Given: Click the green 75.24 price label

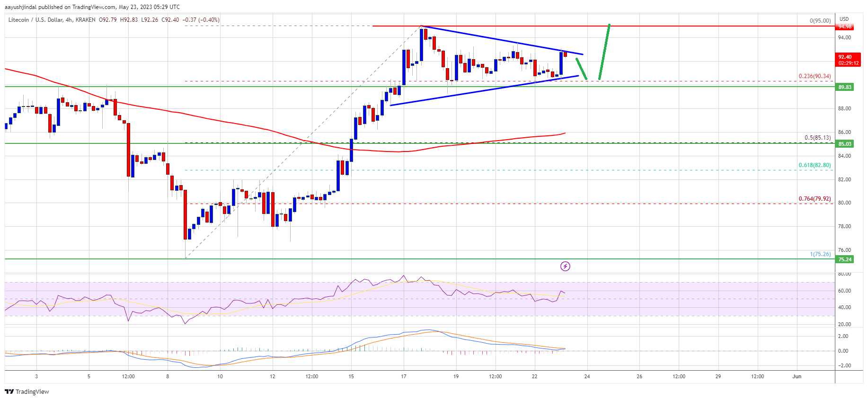Looking at the screenshot, I should (x=845, y=259).
